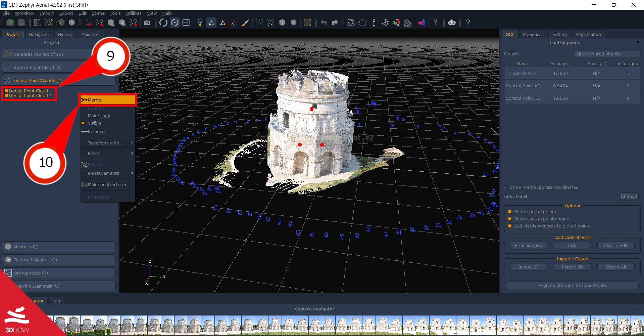The image size is (644, 336).
Task: Click the Name column header
Action: point(523,64)
